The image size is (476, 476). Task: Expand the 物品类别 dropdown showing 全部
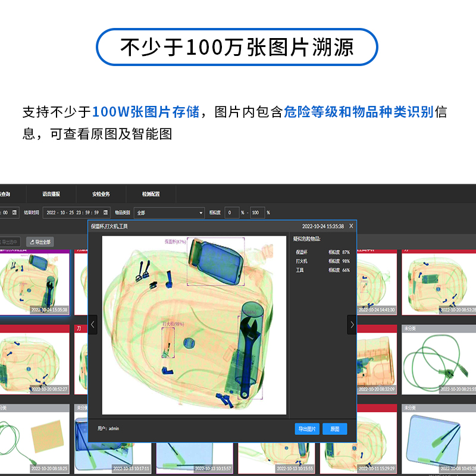tap(169, 212)
